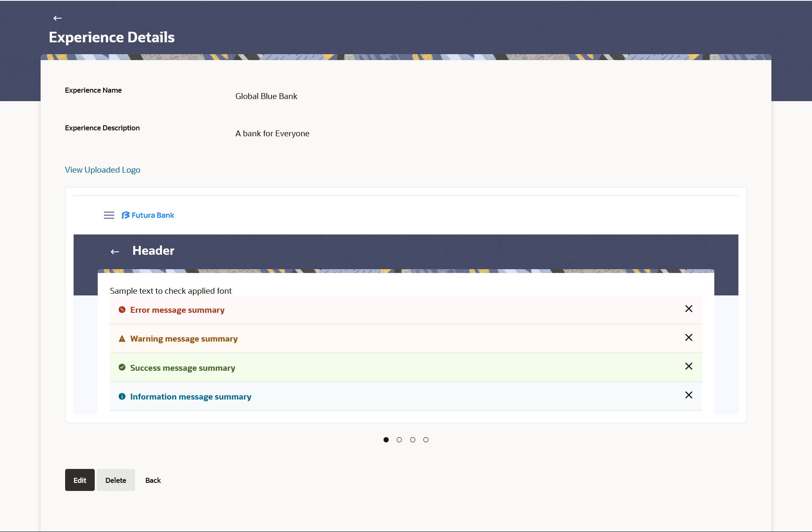Viewport: 812px width, 532px height.
Task: Switch to the second carousel slide dot
Action: pyautogui.click(x=399, y=440)
